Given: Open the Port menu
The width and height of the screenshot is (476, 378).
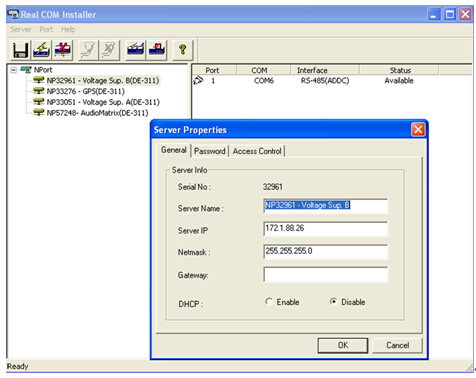Looking at the screenshot, I should [x=46, y=29].
